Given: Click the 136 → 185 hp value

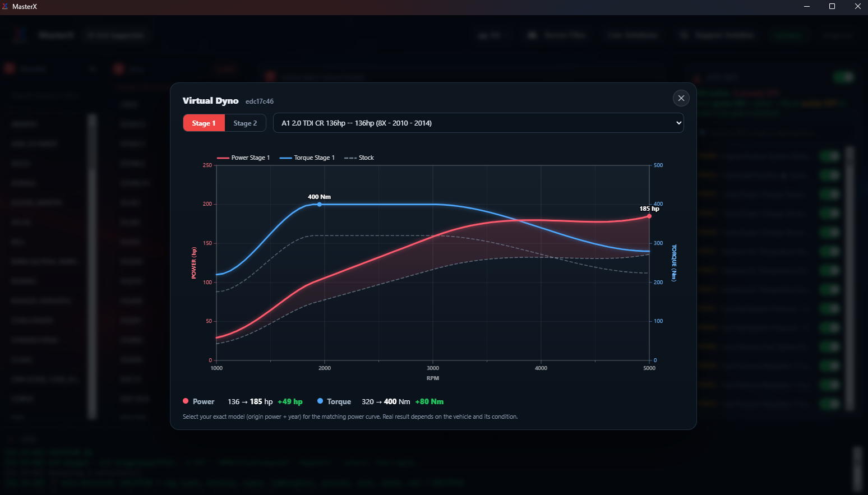Looking at the screenshot, I should click(250, 401).
